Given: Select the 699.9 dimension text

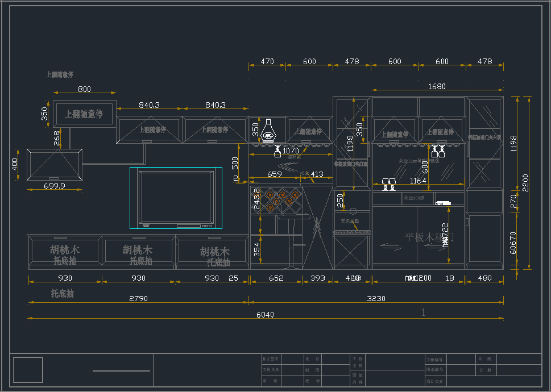Looking at the screenshot, I should pos(55,186).
